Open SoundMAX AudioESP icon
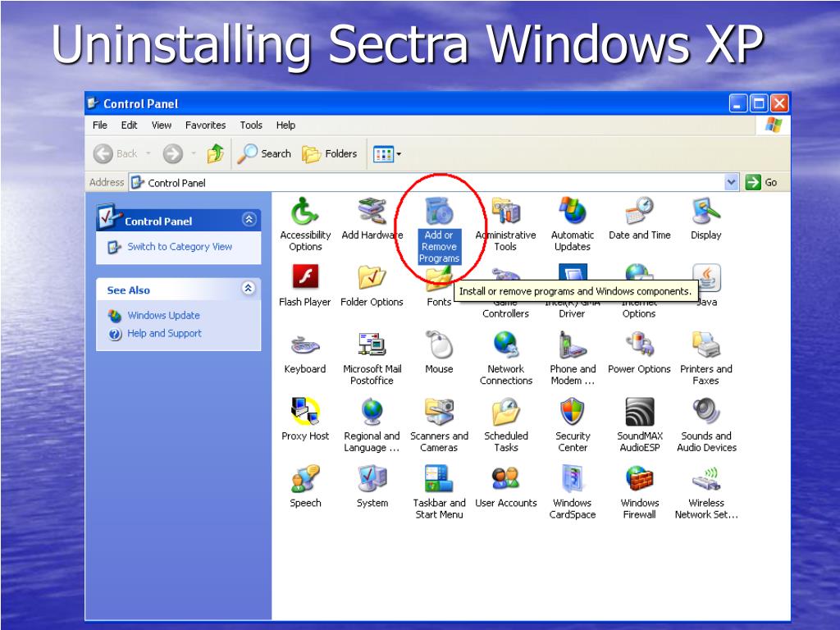The height and width of the screenshot is (630, 840). pos(639,412)
